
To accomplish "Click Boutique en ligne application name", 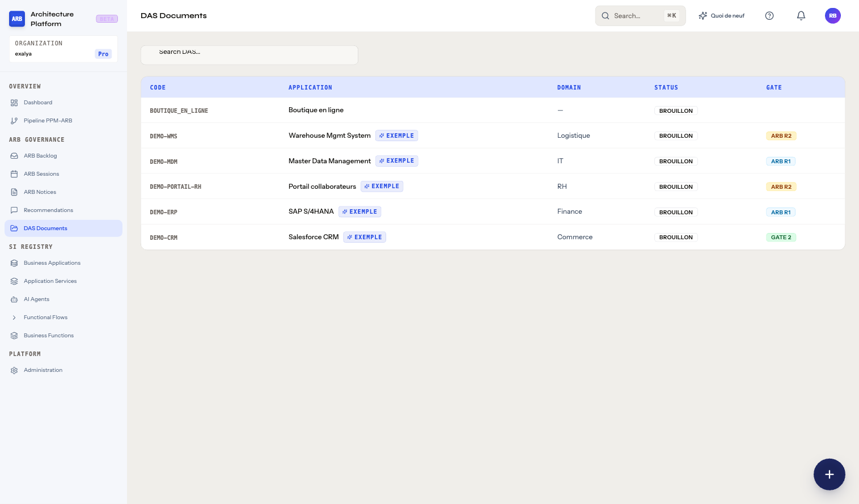I will pyautogui.click(x=316, y=110).
